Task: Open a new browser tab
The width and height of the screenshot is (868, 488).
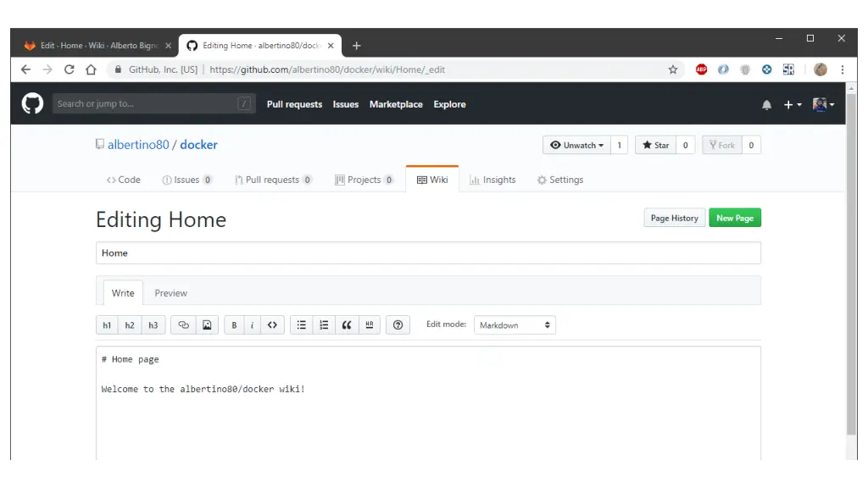Action: [357, 46]
